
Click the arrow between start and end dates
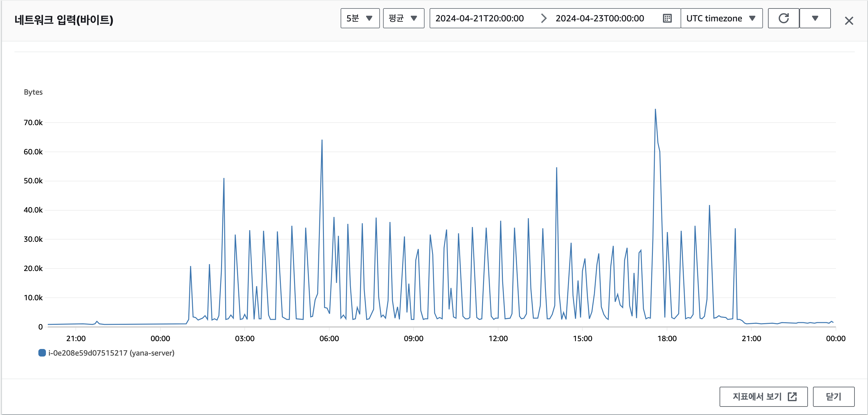(x=543, y=18)
